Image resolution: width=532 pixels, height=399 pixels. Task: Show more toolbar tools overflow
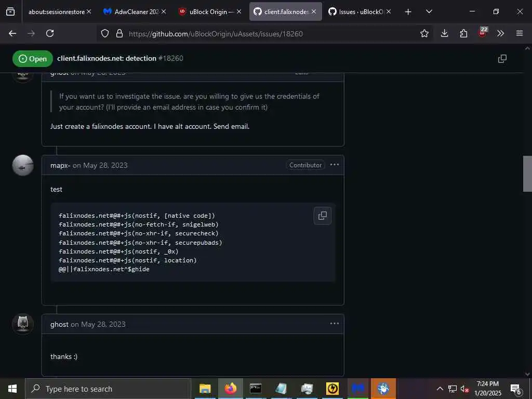tap(500, 33)
